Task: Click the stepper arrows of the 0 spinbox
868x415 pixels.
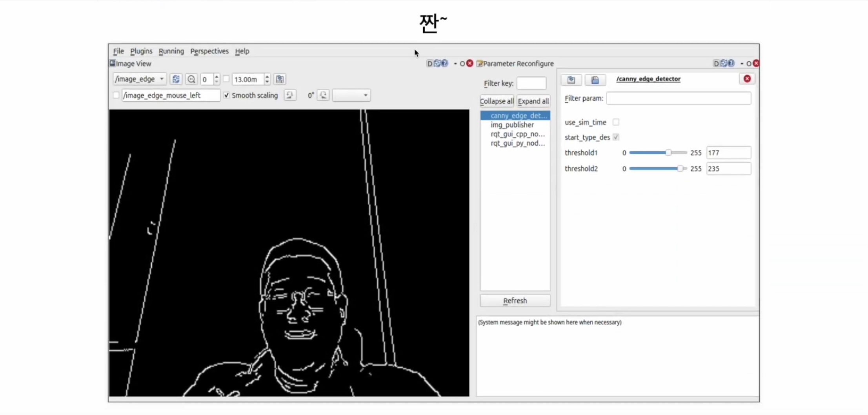Action: point(217,79)
